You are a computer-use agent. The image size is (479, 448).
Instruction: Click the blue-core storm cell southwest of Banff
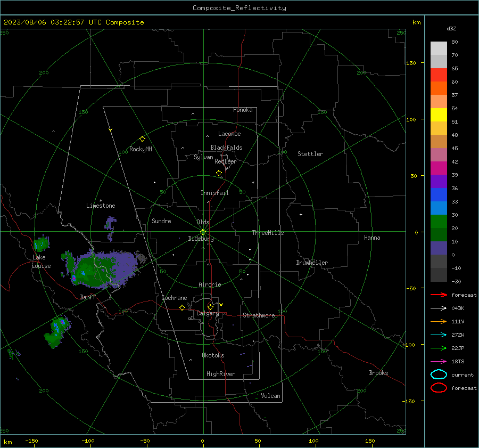pyautogui.click(x=57, y=332)
